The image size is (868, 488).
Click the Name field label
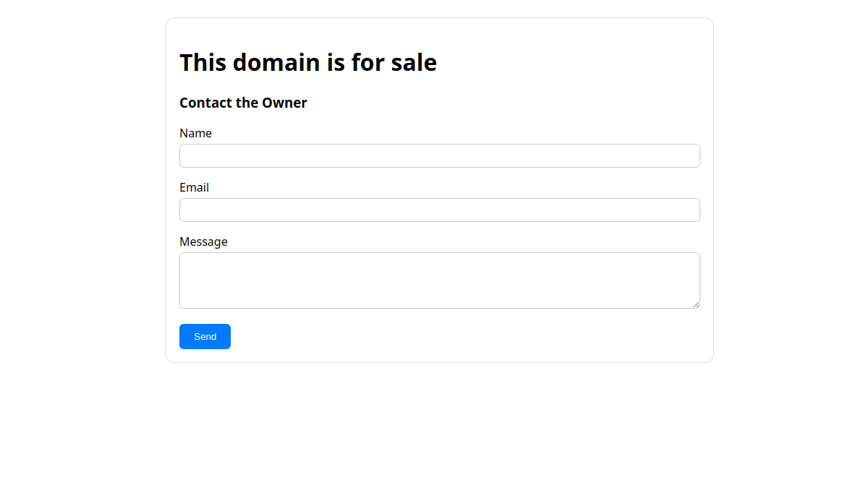point(195,133)
